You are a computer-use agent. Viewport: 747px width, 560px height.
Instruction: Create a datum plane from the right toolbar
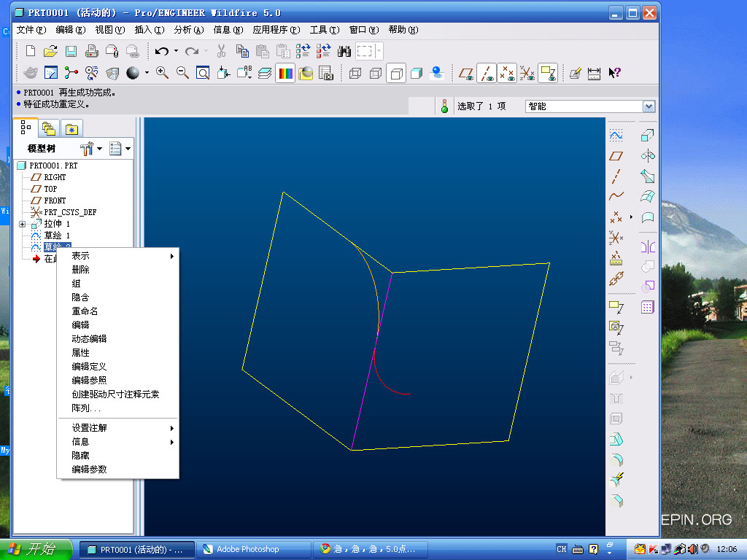tap(616, 156)
